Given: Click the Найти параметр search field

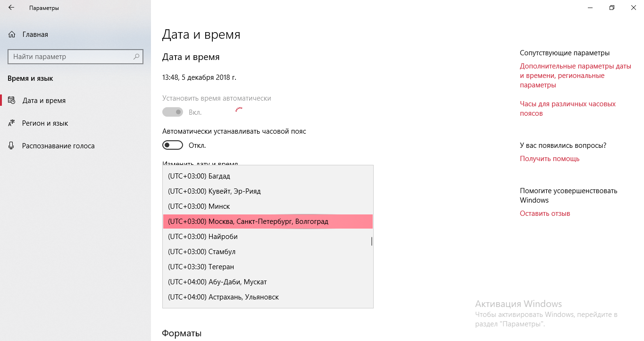Looking at the screenshot, I should point(75,57).
